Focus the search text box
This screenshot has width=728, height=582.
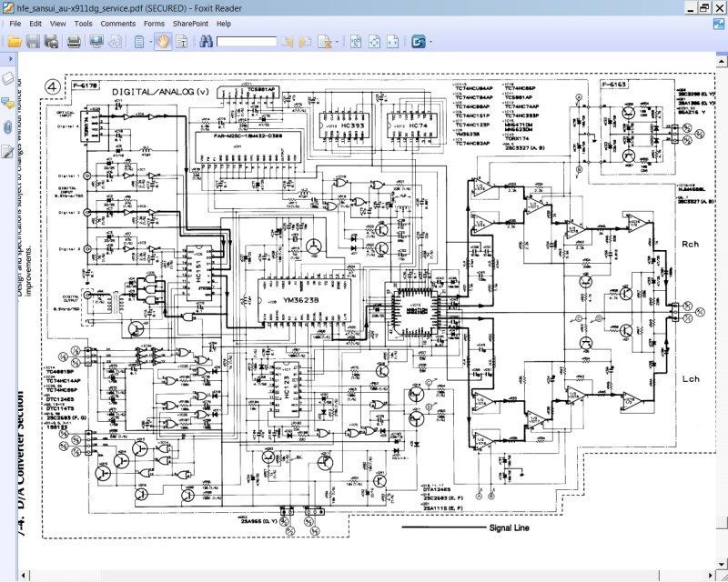(247, 42)
